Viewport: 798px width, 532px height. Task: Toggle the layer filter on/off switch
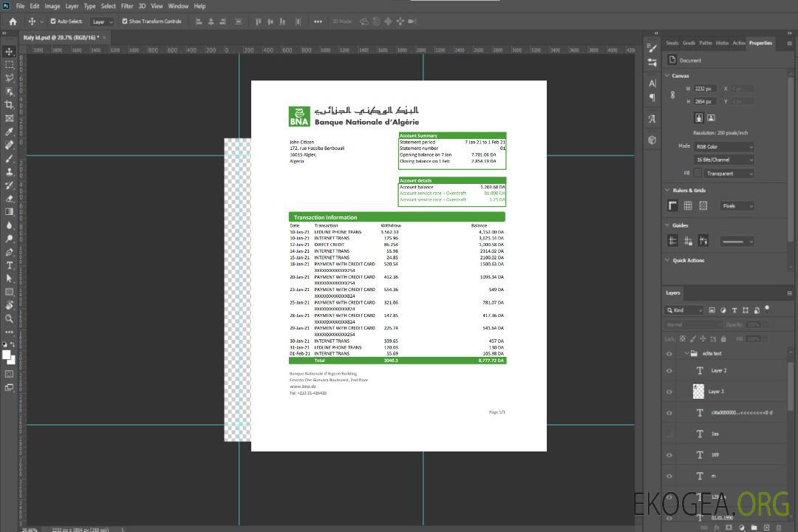coord(767,309)
